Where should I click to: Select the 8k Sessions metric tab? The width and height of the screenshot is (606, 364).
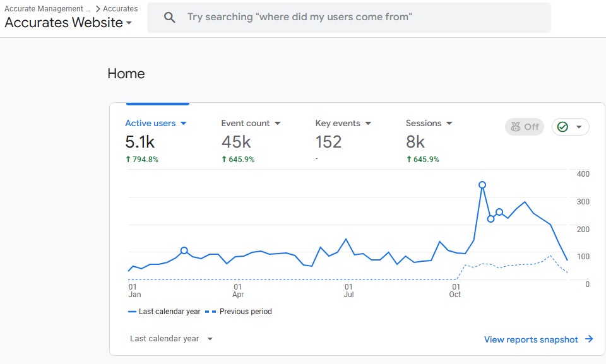pos(429,141)
